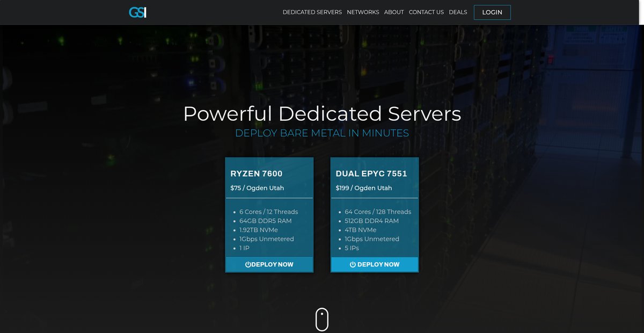Click the 1 IP spec line
Screen dimensions: 644x333
(x=244, y=248)
